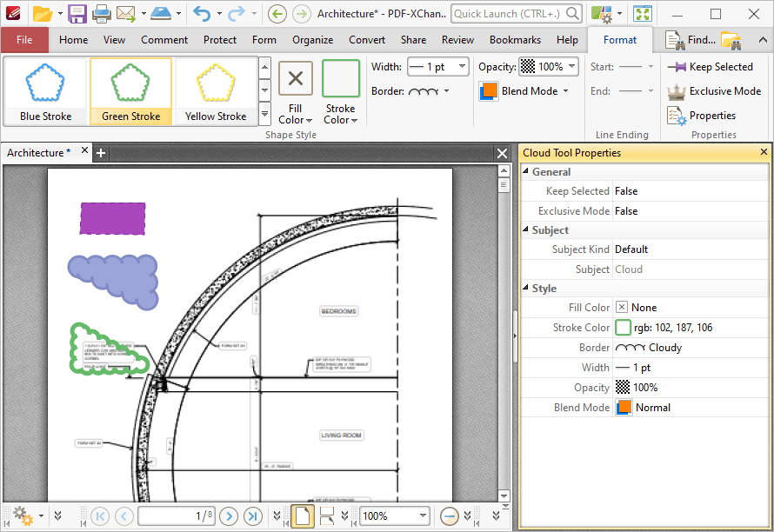Click the Redo arrow
774x532 pixels.
236,14
